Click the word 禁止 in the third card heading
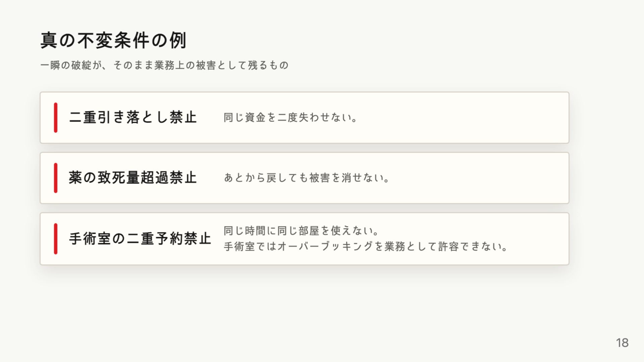Screen dimensions: 644x362 (x=197, y=239)
